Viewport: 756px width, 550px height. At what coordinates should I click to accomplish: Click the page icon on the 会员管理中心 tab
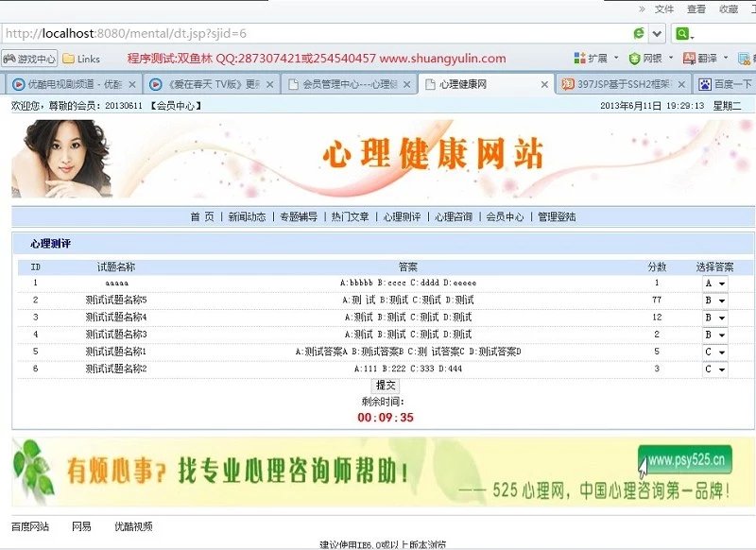(293, 84)
